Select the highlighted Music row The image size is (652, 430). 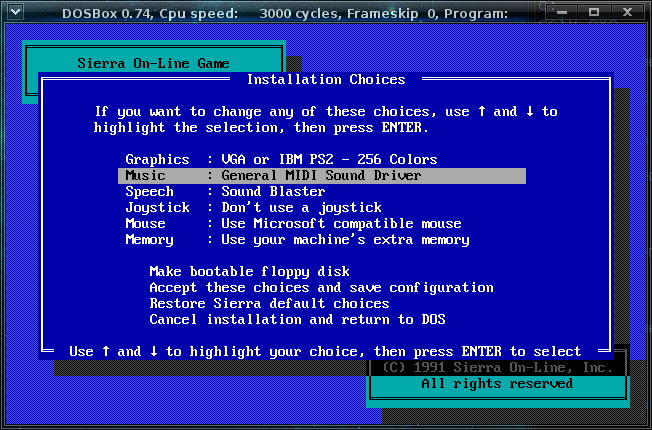[322, 175]
